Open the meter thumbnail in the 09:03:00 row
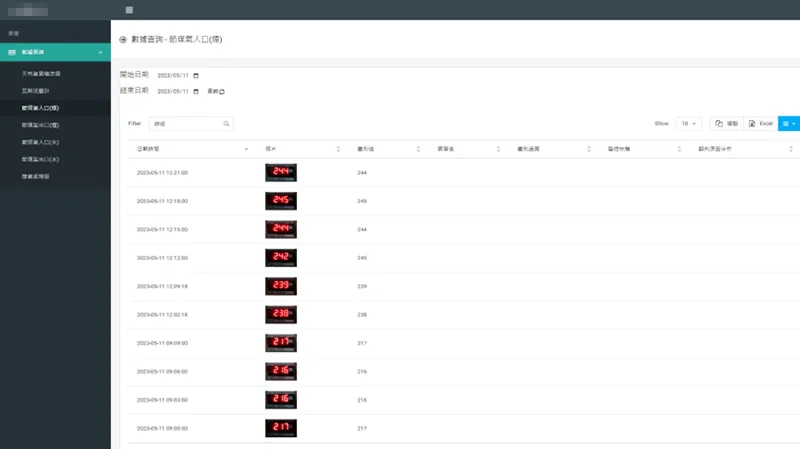 [281, 400]
